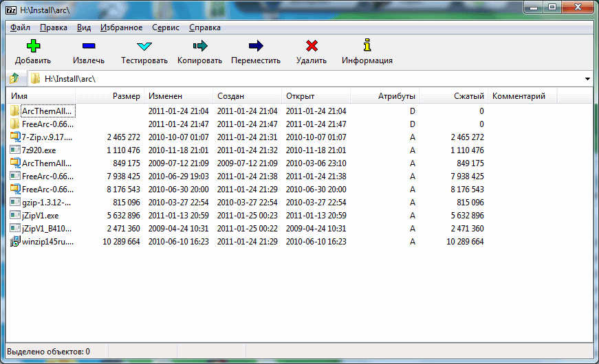This screenshot has height=364, width=599.
Task: Select the 7z920.exe file name
Action: [x=39, y=150]
